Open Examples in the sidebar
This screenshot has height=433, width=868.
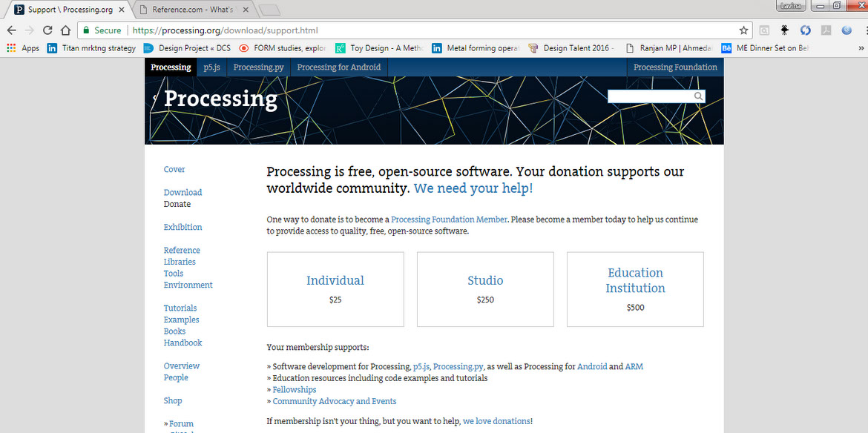[x=181, y=320]
